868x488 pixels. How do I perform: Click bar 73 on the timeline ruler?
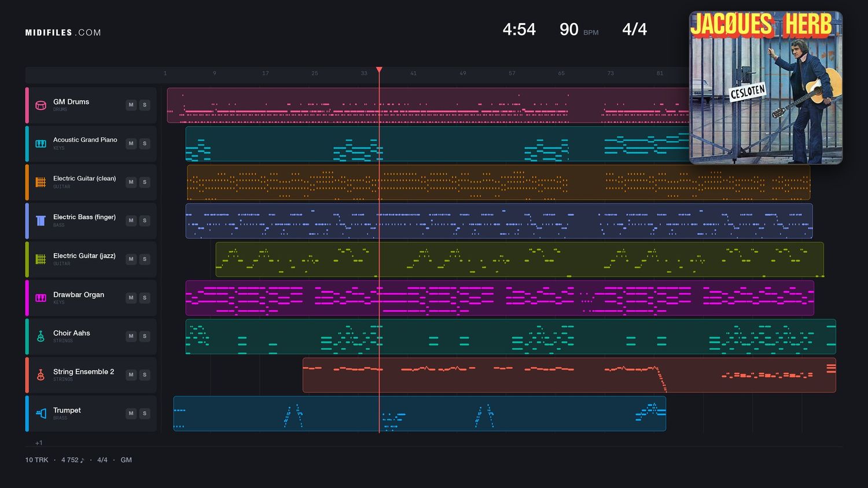click(x=610, y=73)
